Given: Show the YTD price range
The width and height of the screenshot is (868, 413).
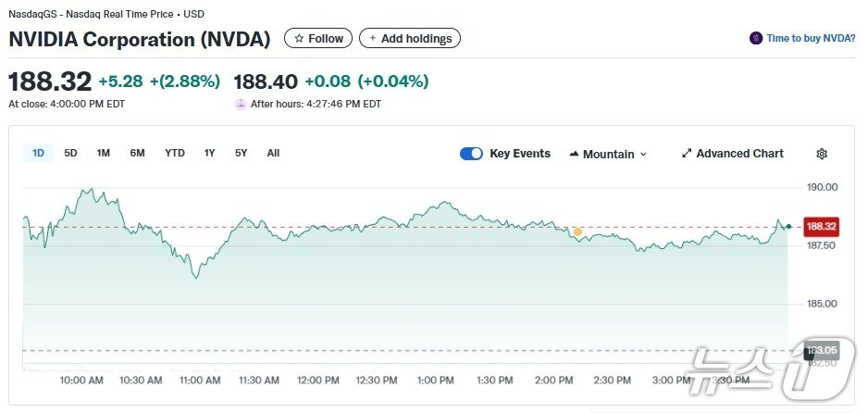Looking at the screenshot, I should coord(175,153).
